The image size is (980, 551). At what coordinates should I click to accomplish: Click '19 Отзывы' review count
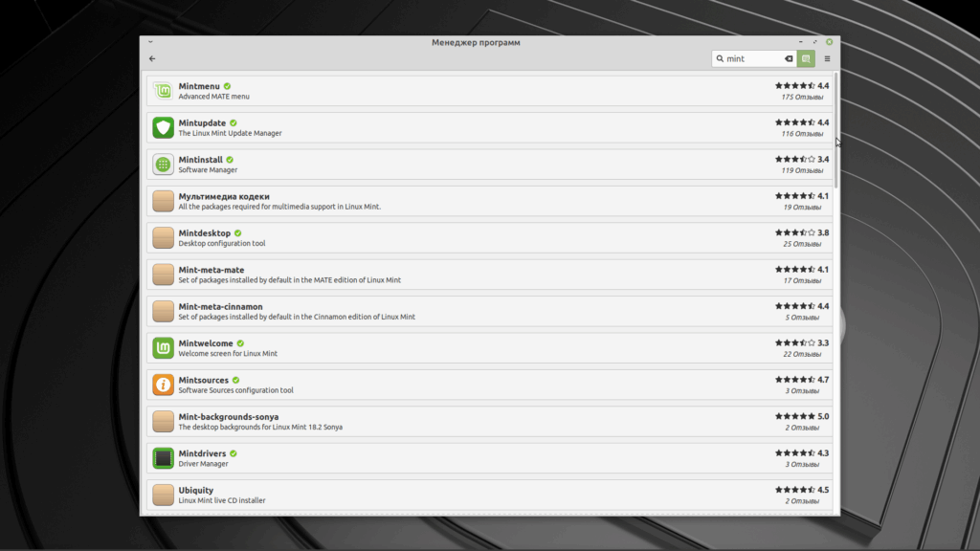tap(802, 208)
